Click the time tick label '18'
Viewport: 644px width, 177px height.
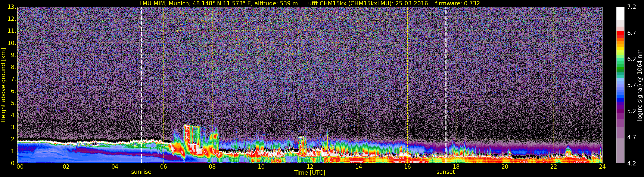click(x=456, y=167)
